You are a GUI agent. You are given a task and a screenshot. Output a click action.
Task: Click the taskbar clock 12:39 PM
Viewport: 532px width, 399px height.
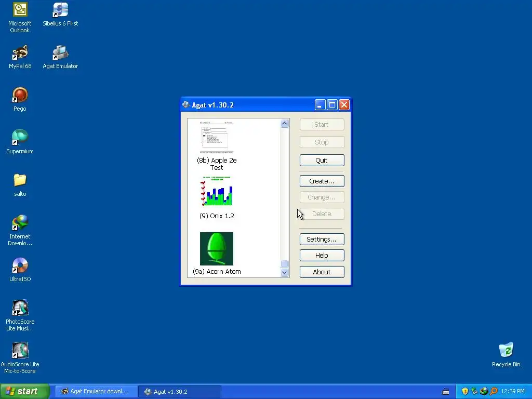coord(513,391)
